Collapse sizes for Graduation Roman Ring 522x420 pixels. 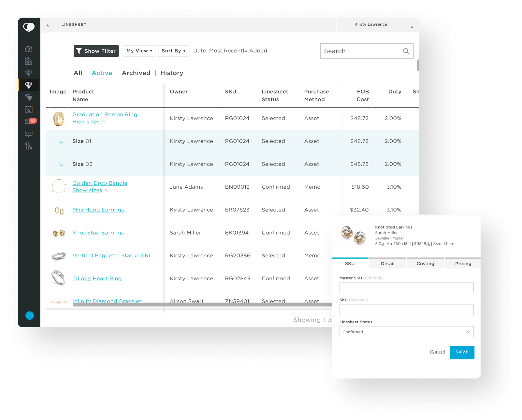86,122
